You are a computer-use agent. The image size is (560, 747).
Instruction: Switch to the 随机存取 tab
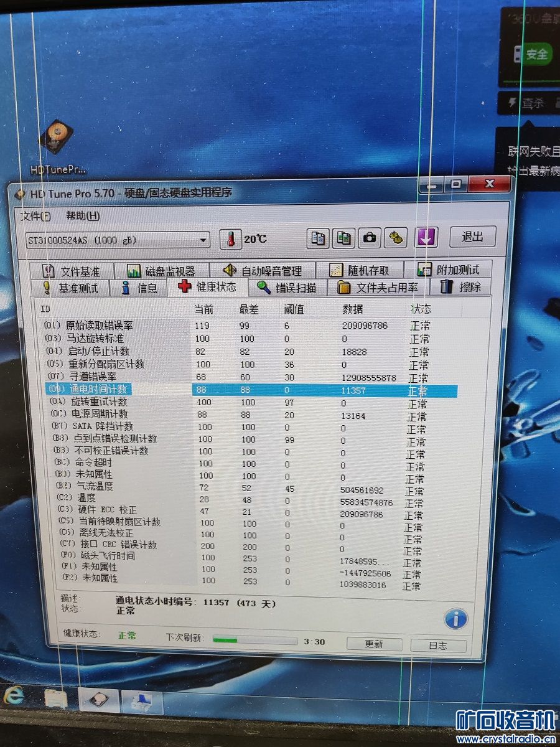(359, 270)
